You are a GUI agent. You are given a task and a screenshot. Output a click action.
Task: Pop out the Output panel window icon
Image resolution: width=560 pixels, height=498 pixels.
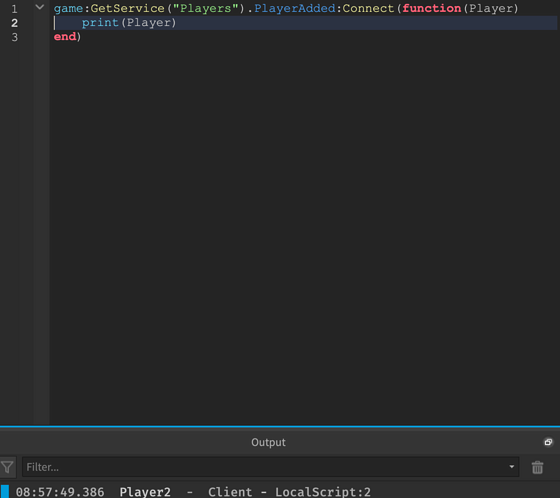[x=548, y=442]
